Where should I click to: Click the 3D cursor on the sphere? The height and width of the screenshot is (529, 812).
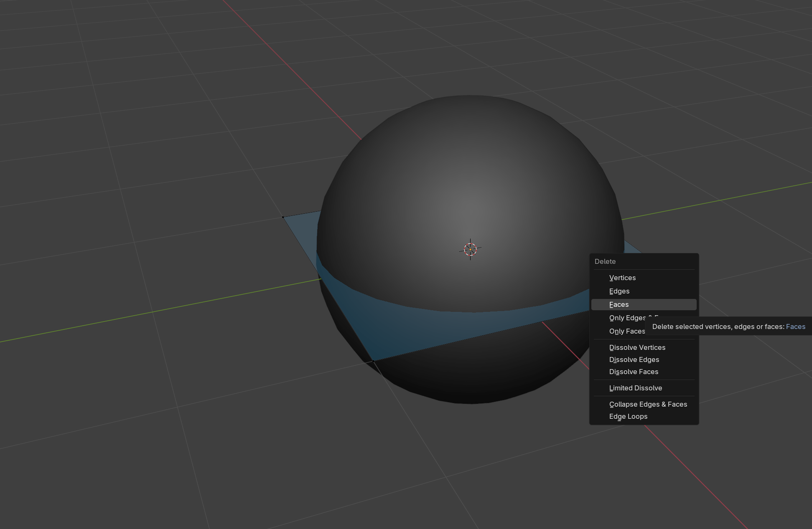[470, 249]
